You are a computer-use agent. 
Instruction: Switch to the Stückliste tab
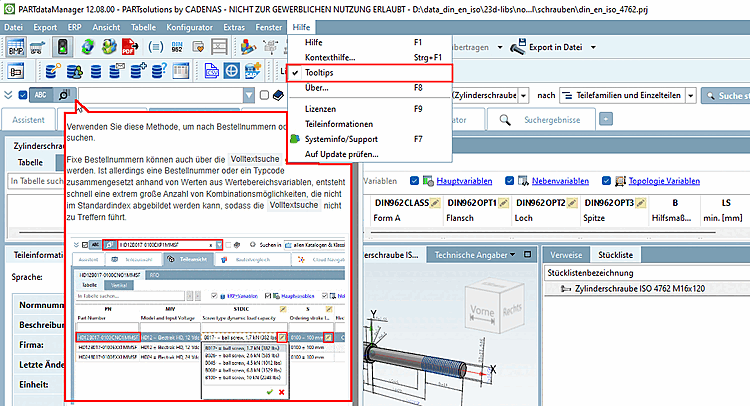click(615, 255)
